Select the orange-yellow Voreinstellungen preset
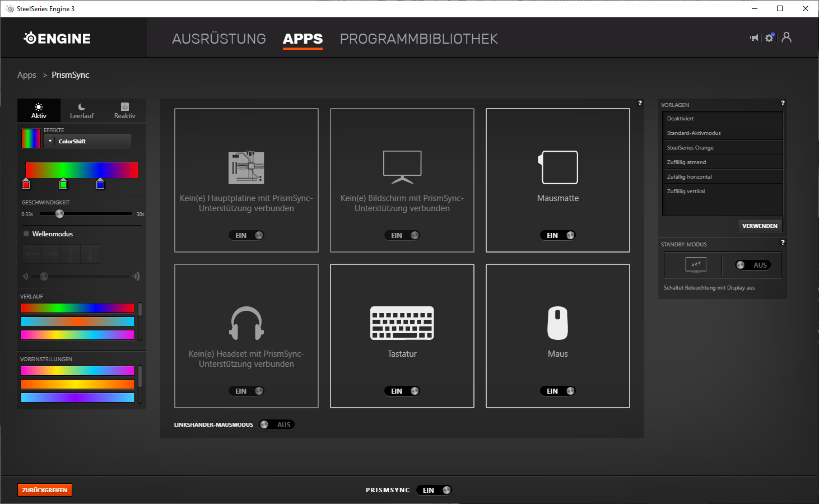The image size is (819, 504). coord(78,384)
